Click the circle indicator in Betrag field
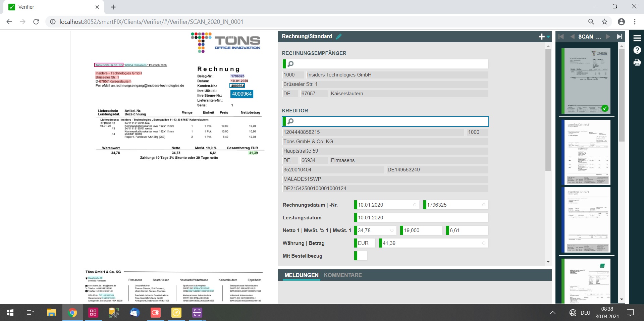The height and width of the screenshot is (321, 644). pos(484,243)
